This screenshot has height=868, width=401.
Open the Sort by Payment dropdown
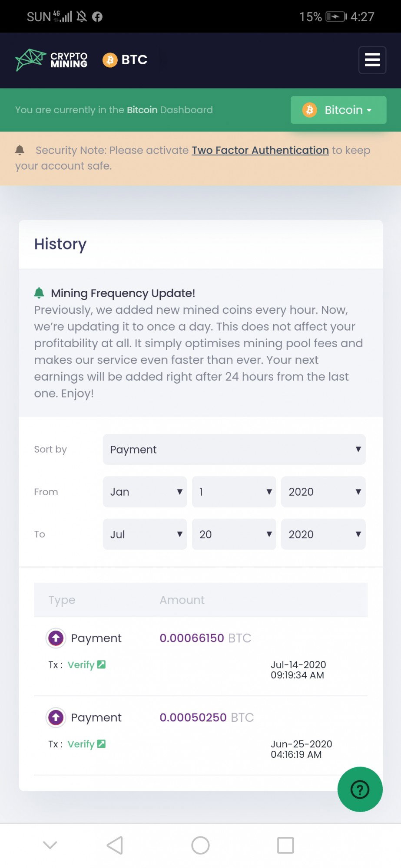click(x=234, y=449)
